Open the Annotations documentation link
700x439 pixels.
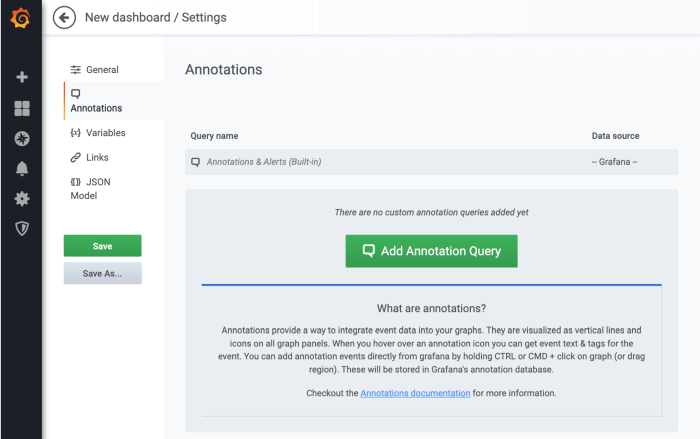[415, 393]
